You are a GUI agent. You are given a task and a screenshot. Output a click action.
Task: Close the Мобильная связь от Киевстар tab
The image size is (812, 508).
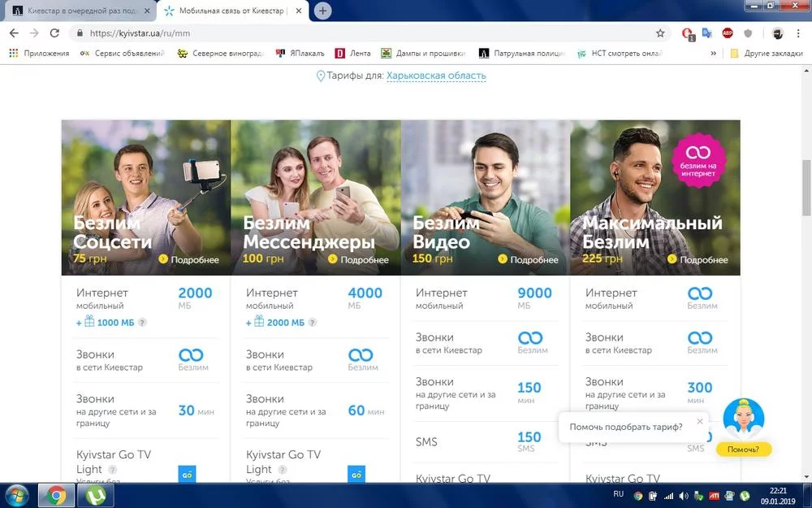(298, 11)
